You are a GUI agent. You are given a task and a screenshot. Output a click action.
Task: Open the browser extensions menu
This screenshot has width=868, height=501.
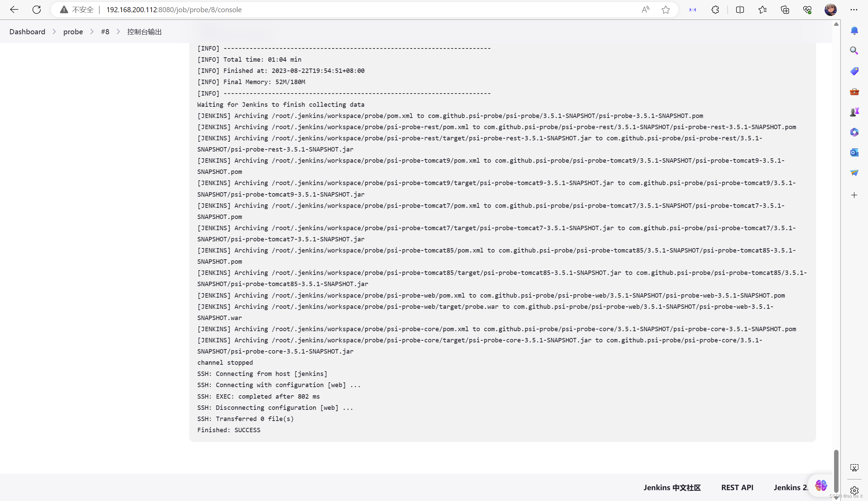point(715,9)
